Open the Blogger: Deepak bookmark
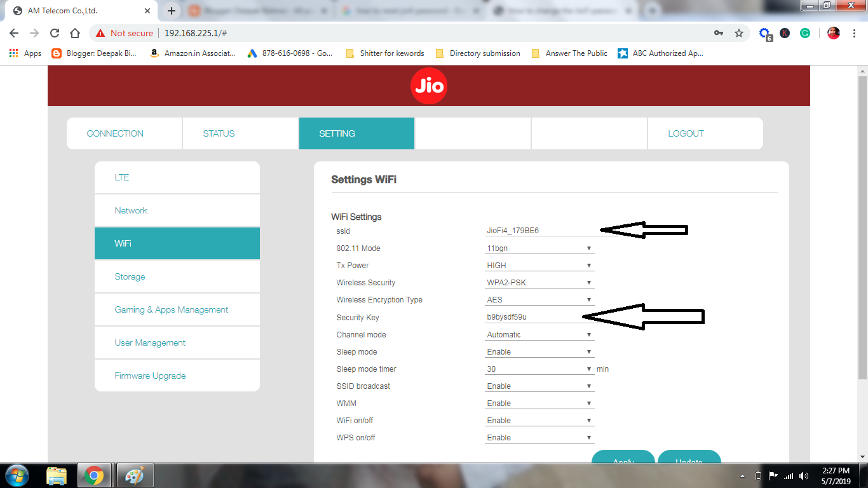This screenshot has width=868, height=488. click(95, 53)
